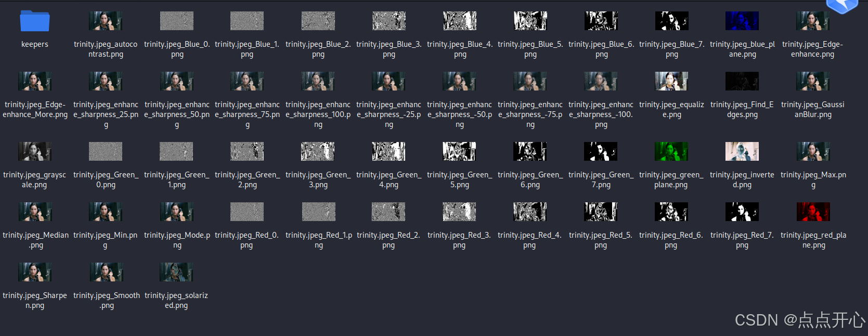
Task: Select trinity.jpeg_Red_5.png thumbnail
Action: tap(601, 212)
